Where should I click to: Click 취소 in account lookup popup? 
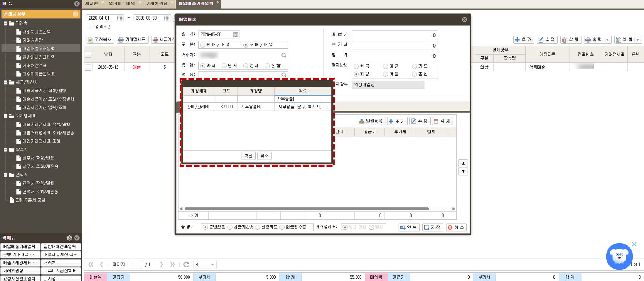[x=264, y=156]
